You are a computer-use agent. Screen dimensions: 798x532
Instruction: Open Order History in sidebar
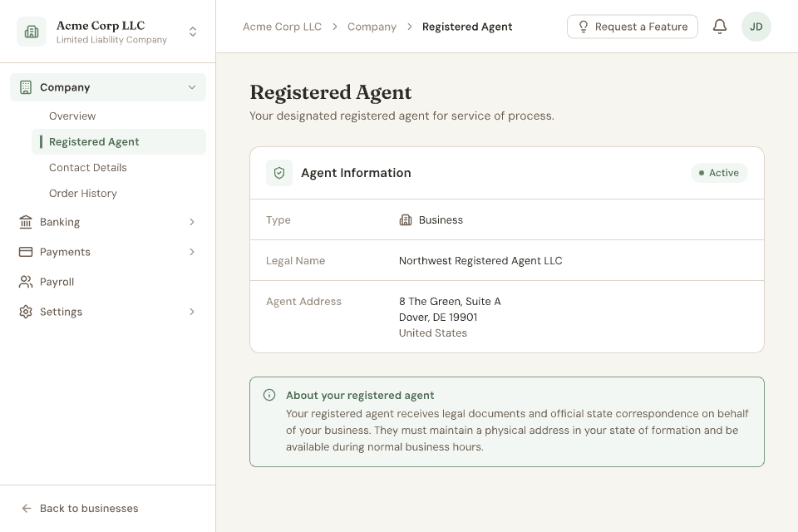[83, 194]
